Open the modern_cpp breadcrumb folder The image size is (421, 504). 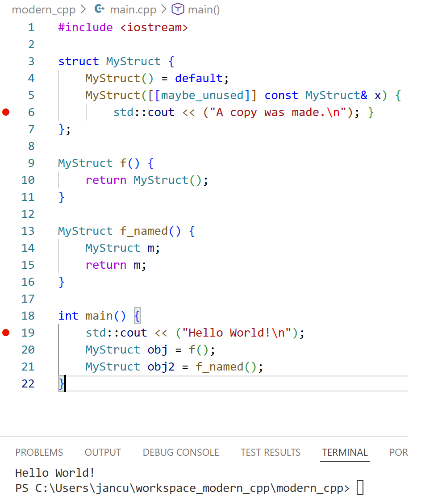[44, 10]
